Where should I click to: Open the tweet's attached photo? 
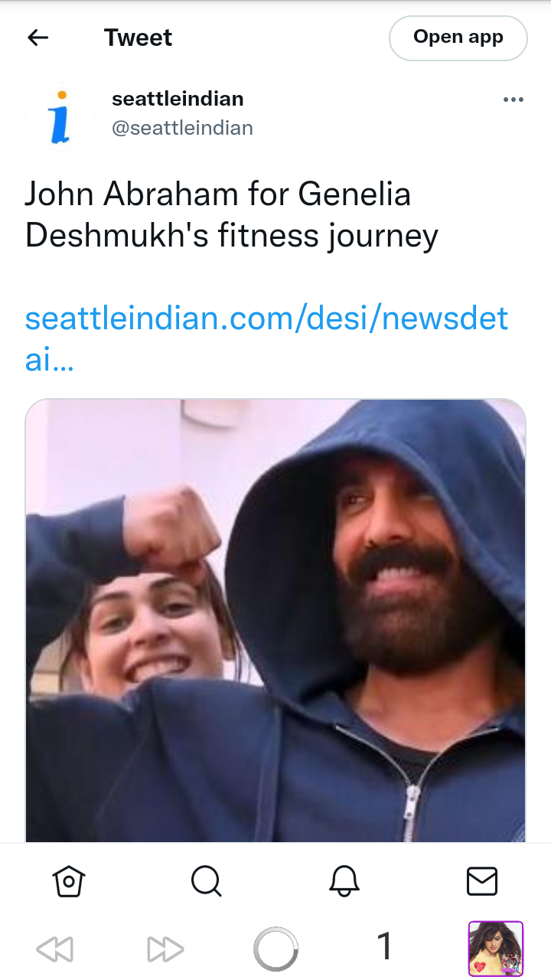tap(275, 620)
